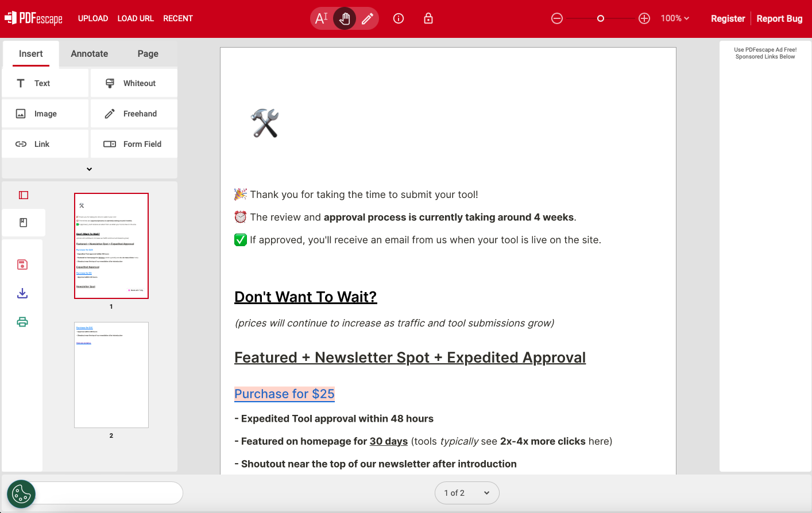Save the document using the red save icon
The width and height of the screenshot is (812, 513).
(22, 265)
